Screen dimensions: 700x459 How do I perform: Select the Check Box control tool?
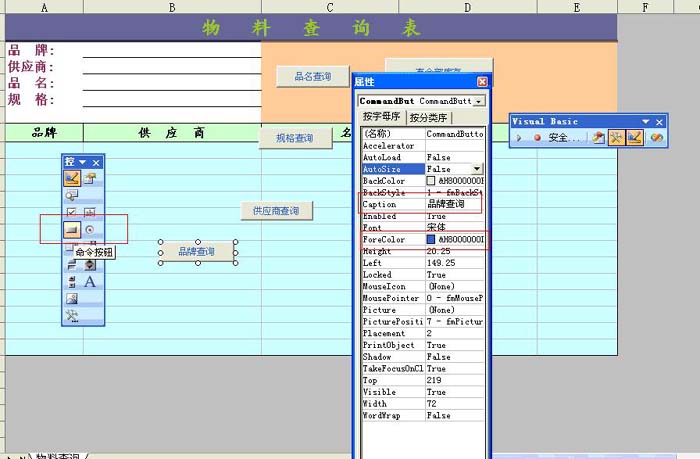[72, 213]
